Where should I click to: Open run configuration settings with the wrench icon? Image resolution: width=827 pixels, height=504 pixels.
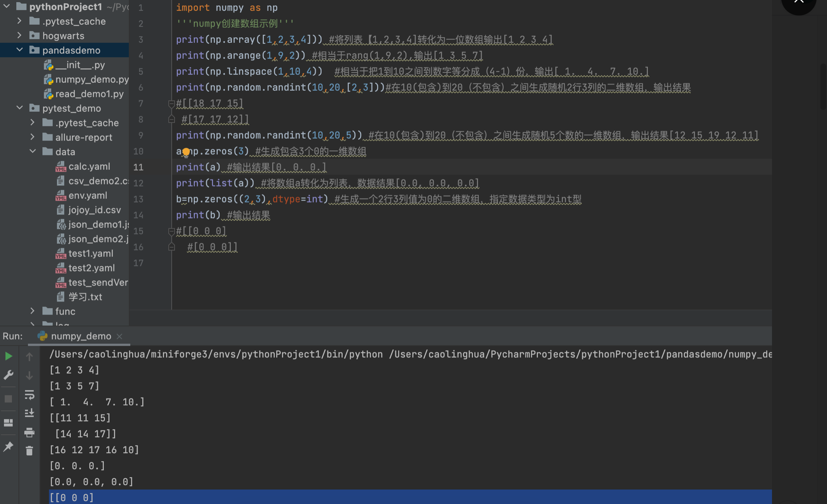coord(8,375)
